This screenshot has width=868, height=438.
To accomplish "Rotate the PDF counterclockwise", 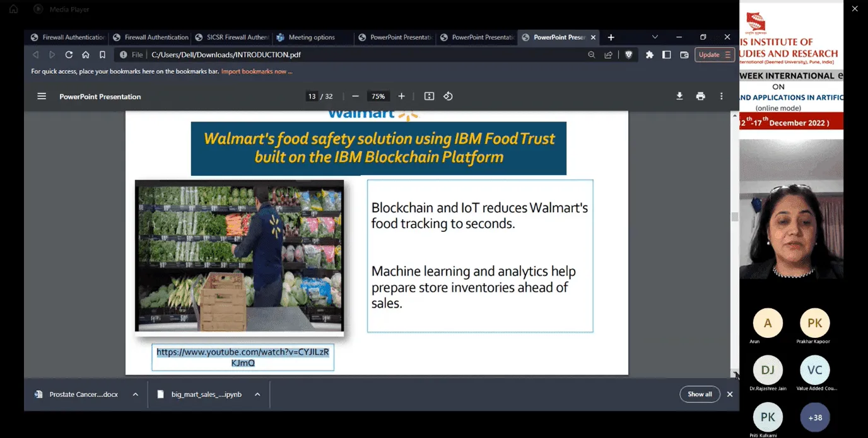I will (448, 96).
